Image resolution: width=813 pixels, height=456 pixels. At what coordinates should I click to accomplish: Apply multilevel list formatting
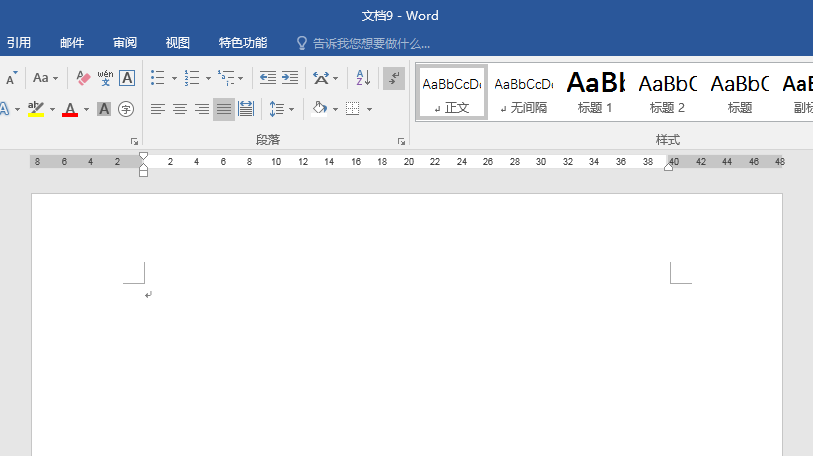pyautogui.click(x=226, y=78)
